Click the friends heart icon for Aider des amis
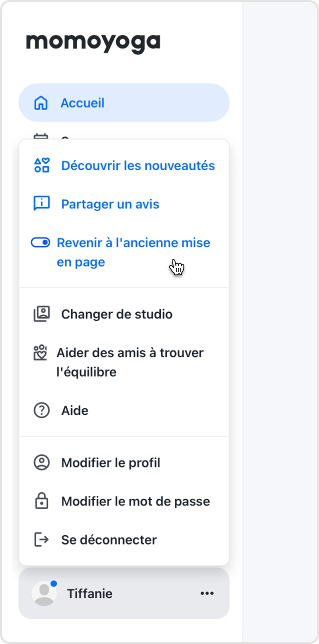 39,352
